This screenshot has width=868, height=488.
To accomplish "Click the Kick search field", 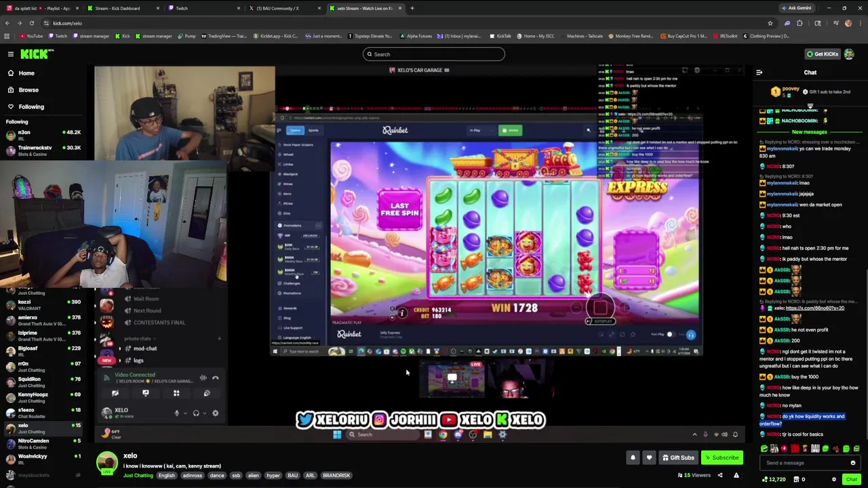I will click(x=434, y=54).
